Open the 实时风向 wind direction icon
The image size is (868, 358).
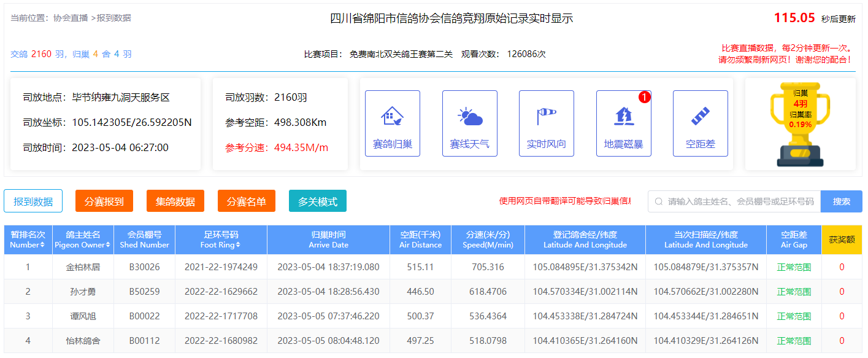tap(547, 123)
